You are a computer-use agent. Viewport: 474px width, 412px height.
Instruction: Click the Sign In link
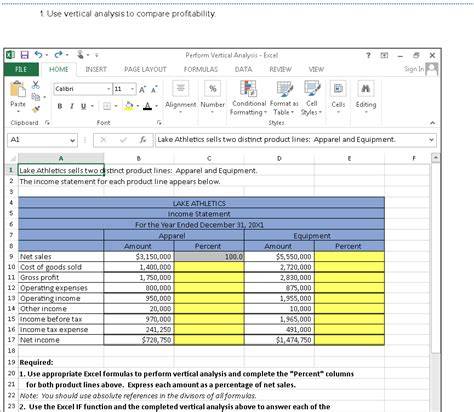(414, 69)
